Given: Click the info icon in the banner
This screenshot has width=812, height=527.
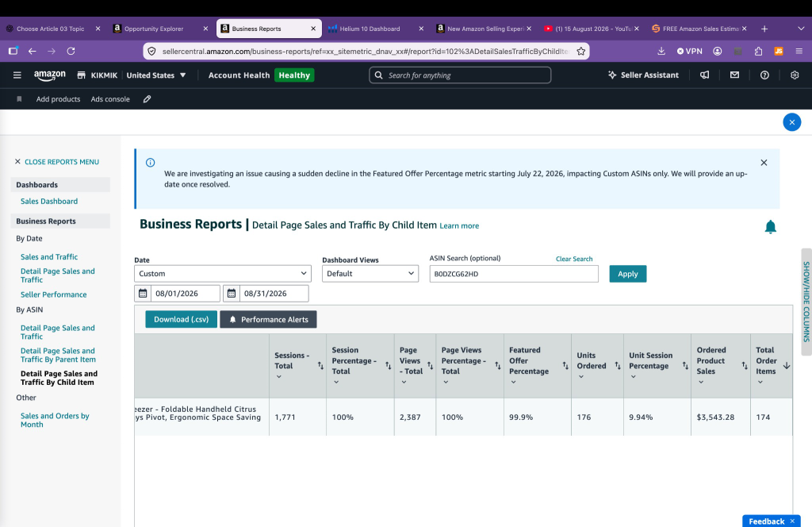Looking at the screenshot, I should pos(150,163).
